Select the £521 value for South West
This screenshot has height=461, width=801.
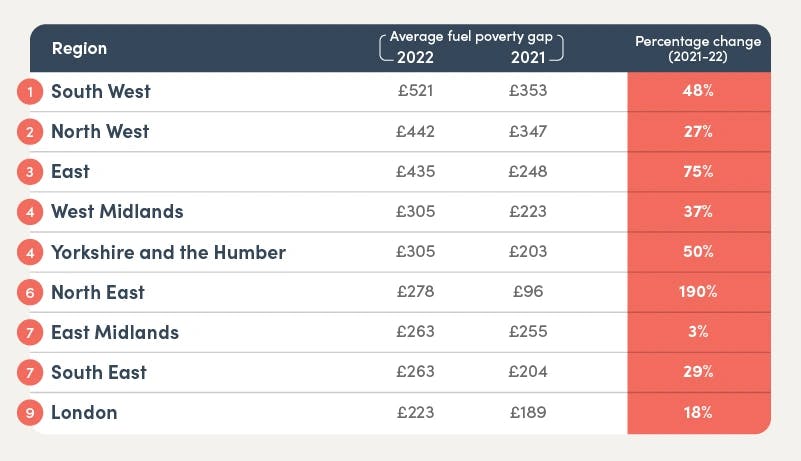click(415, 92)
